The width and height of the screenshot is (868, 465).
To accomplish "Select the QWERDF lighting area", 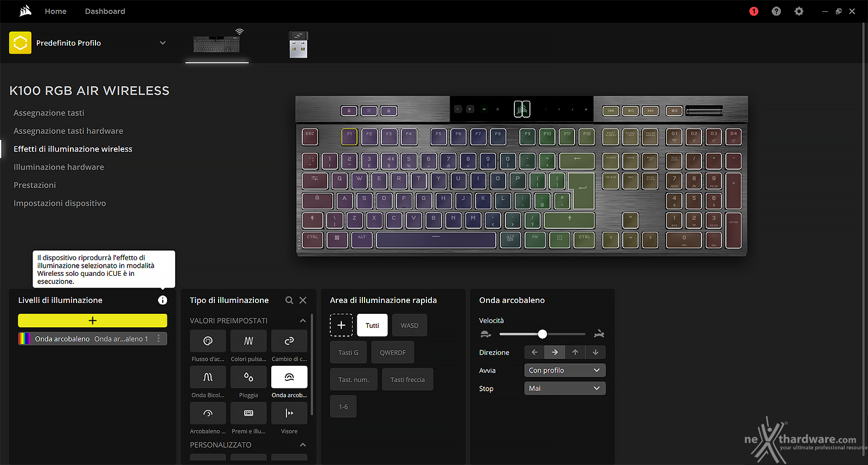I will 393,352.
